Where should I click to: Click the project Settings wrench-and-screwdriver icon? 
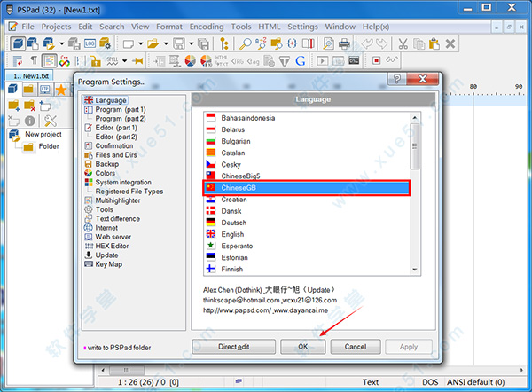51,121
